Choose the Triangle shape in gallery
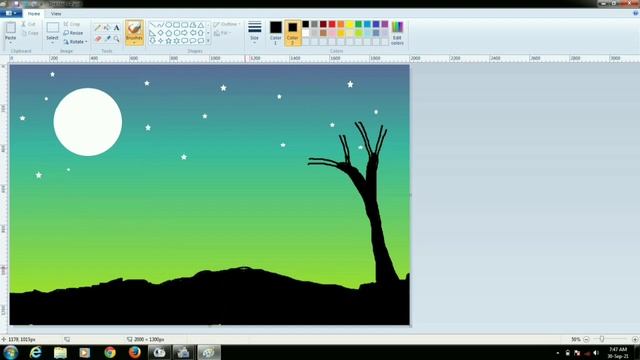Viewport: 640px width, 360px height. click(x=201, y=25)
